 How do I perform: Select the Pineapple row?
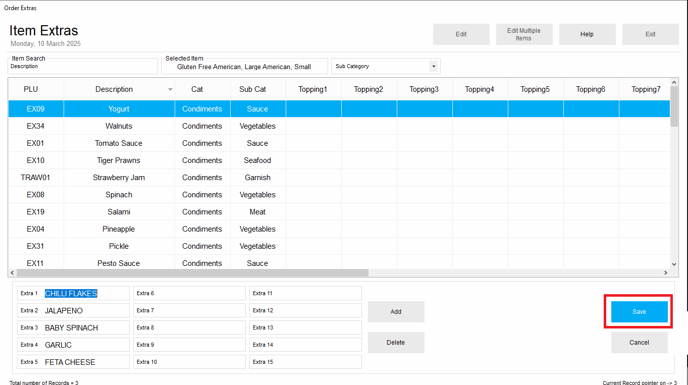[x=339, y=229]
